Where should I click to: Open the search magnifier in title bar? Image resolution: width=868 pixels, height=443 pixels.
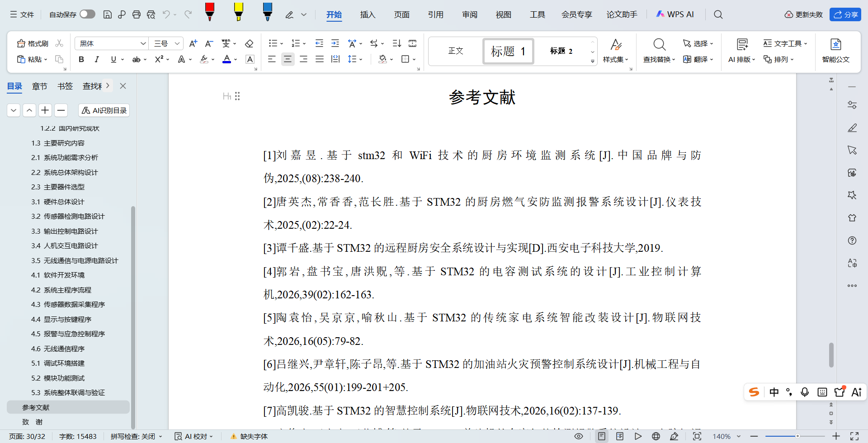(x=718, y=14)
